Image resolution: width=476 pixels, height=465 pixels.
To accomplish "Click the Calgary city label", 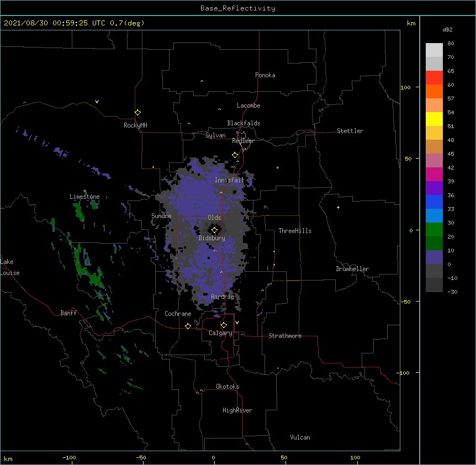I will pyautogui.click(x=220, y=333).
